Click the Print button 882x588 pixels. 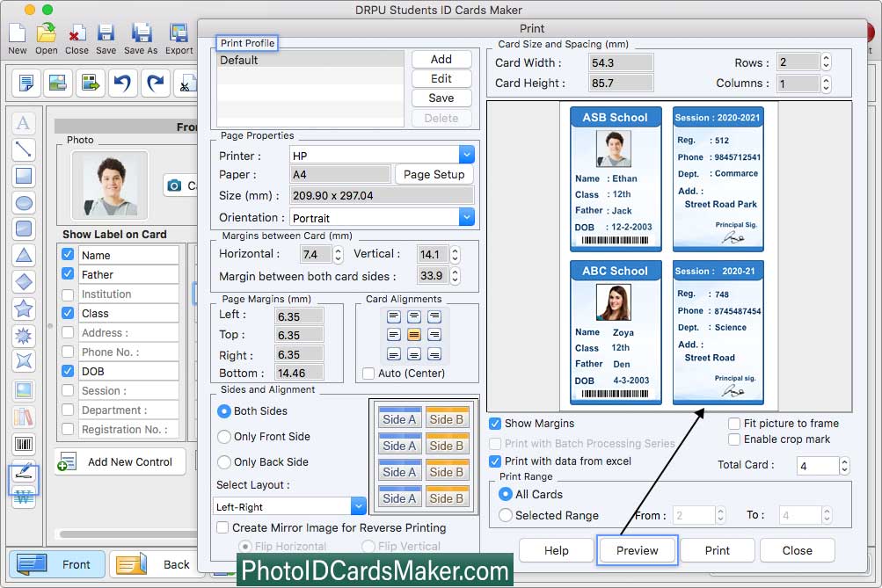(x=718, y=550)
